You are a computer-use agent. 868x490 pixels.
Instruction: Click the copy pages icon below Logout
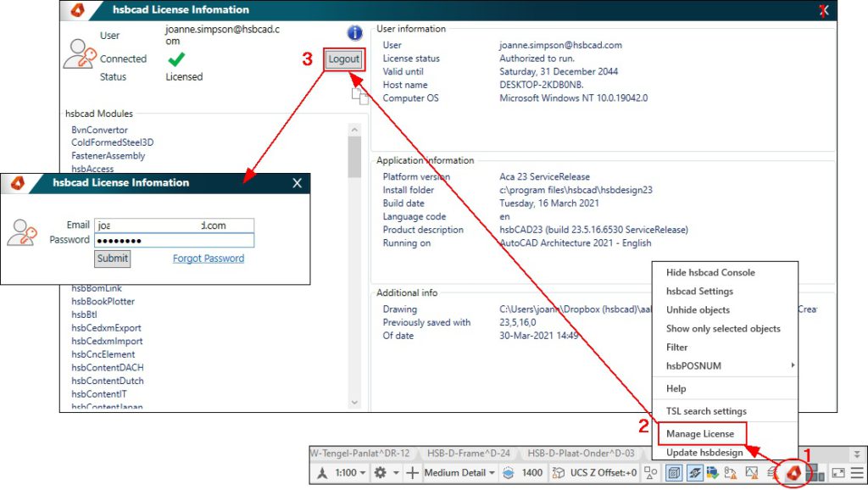click(x=359, y=96)
